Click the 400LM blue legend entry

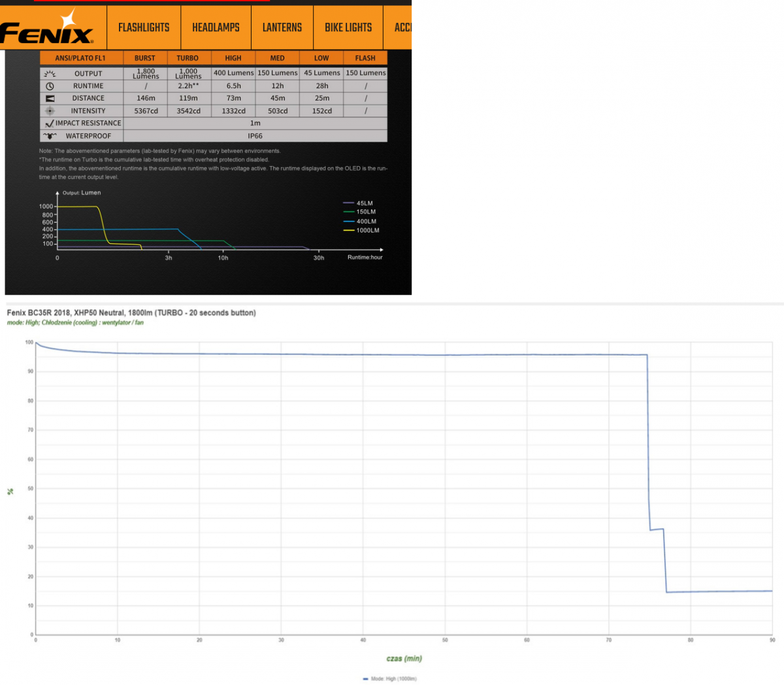pyautogui.click(x=359, y=222)
